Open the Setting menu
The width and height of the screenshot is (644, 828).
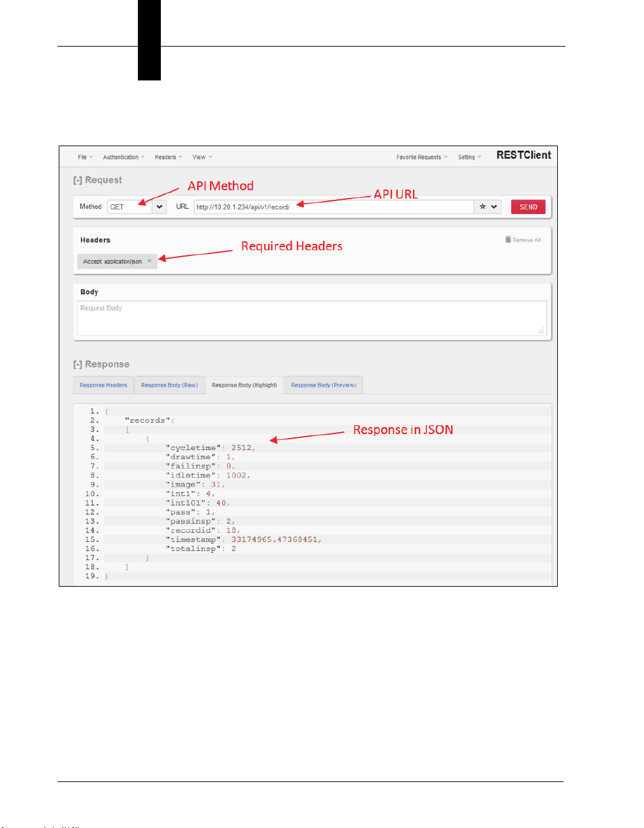coord(469,157)
